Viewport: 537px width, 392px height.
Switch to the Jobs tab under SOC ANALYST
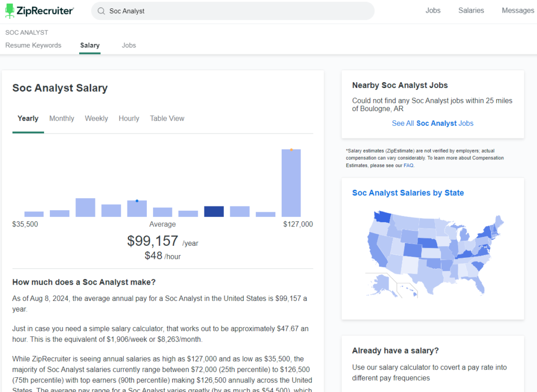[129, 45]
